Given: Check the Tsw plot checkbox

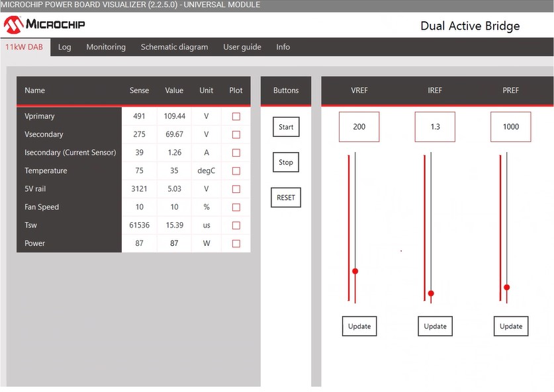Looking at the screenshot, I should [236, 225].
